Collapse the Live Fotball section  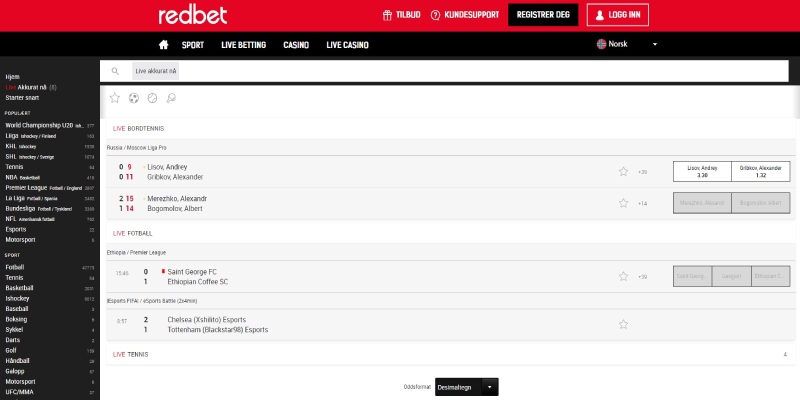pos(451,233)
